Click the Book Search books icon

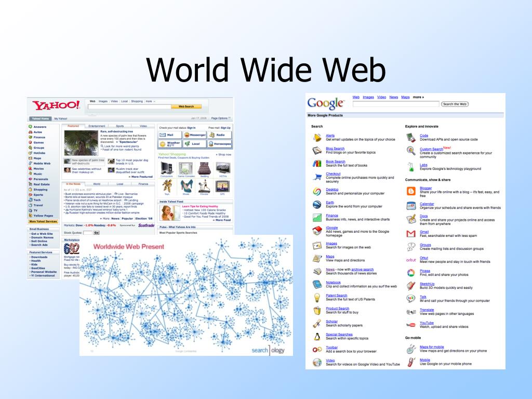317,164
